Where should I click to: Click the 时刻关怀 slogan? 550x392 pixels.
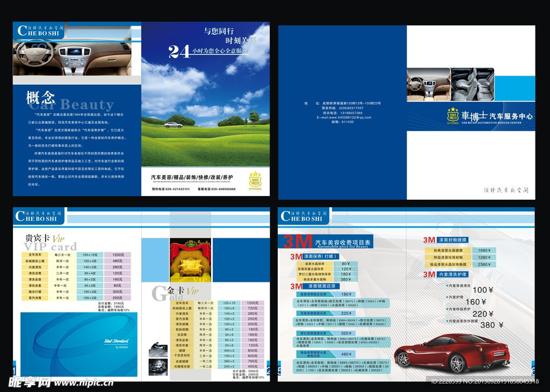241,40
